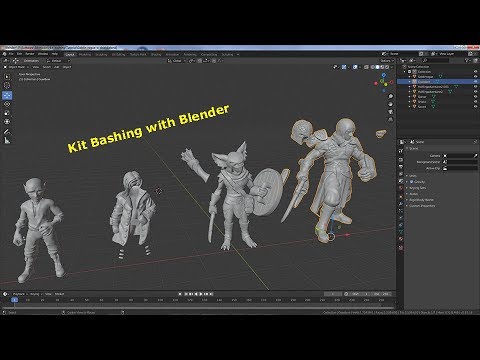Click the Blender logo menu icon
480x360 pixels.
coord(4,54)
